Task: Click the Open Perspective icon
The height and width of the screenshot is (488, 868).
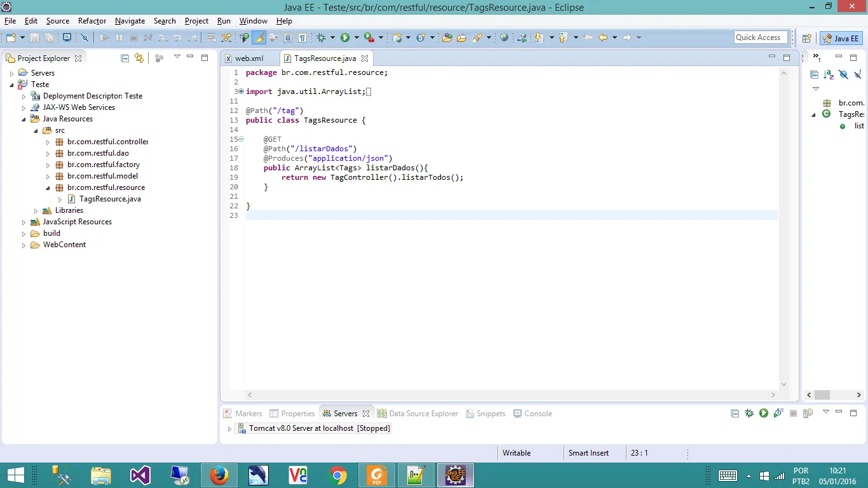Action: (x=806, y=38)
